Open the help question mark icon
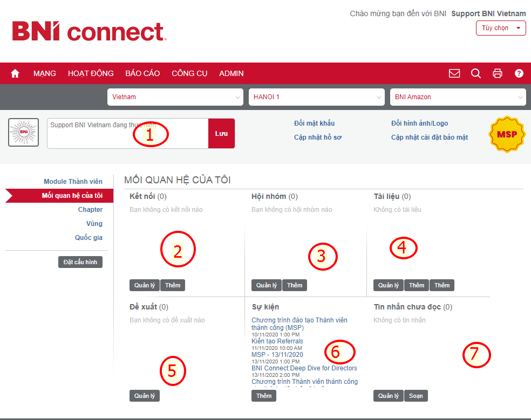The image size is (531, 420). click(519, 73)
